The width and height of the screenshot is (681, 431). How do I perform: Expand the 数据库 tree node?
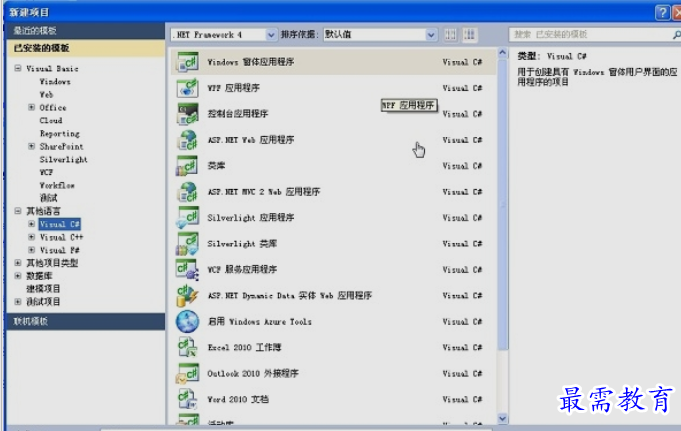18,276
